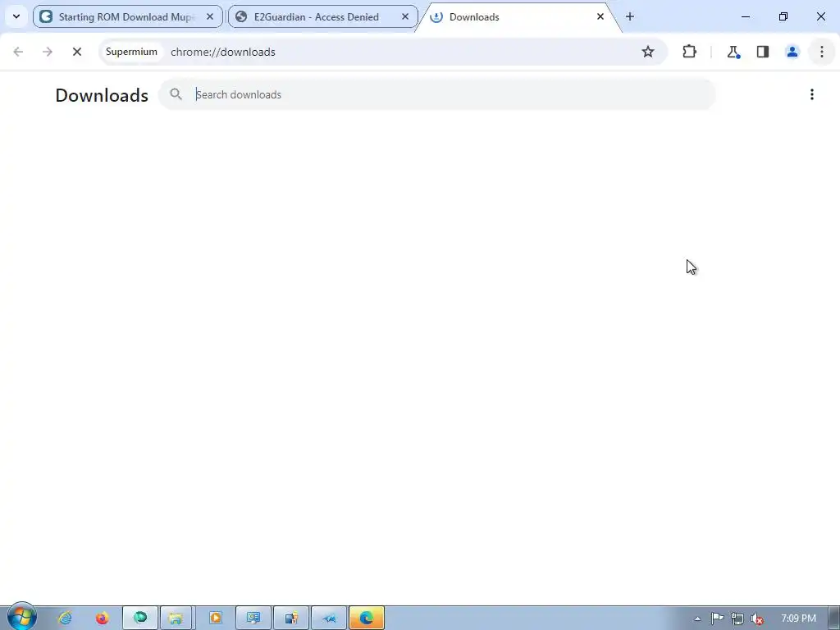Image resolution: width=840 pixels, height=630 pixels.
Task: Close the E2Guardian Access Denied tab
Action: [x=405, y=16]
